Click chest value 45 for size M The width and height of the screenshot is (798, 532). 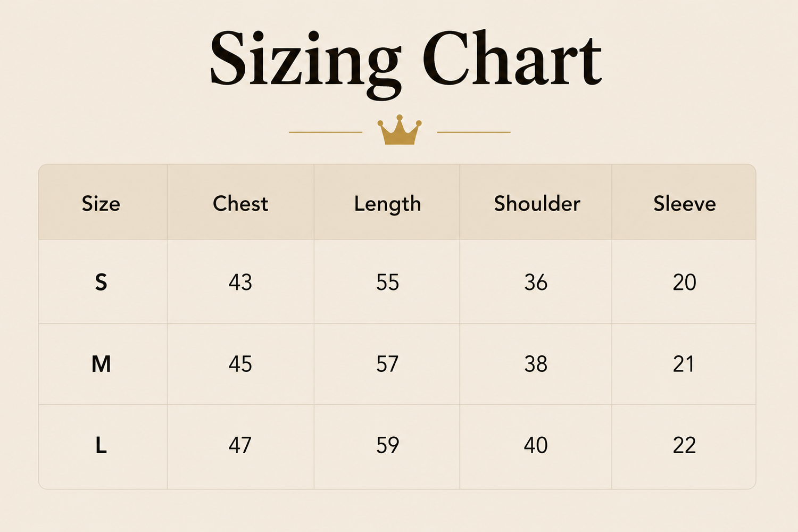coord(240,364)
